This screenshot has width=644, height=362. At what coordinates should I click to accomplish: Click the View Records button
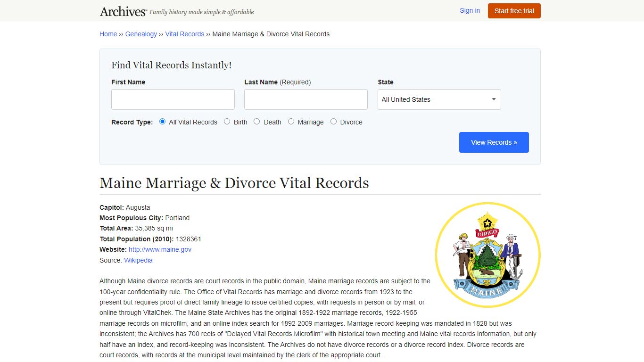click(494, 142)
